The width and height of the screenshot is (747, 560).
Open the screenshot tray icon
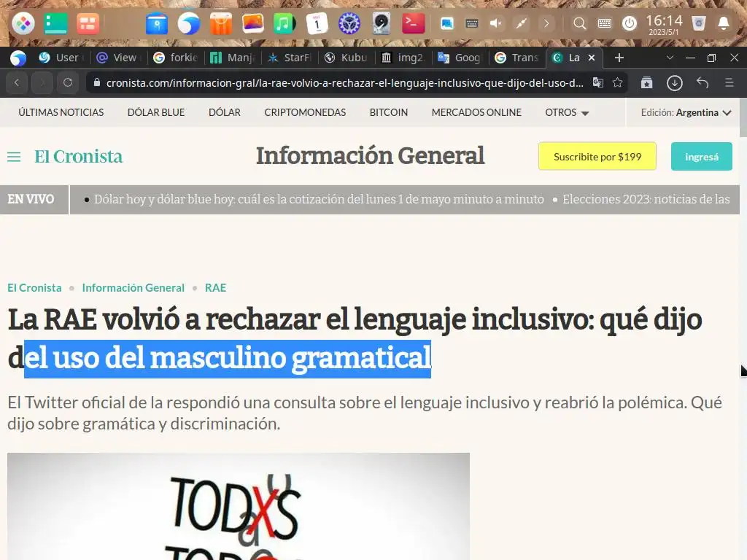coord(447,23)
